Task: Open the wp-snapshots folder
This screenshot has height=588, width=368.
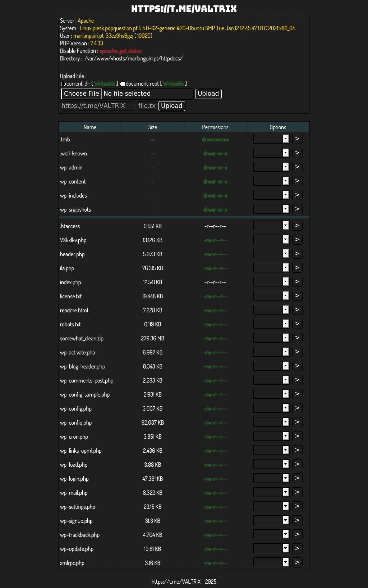Action: tap(75, 210)
